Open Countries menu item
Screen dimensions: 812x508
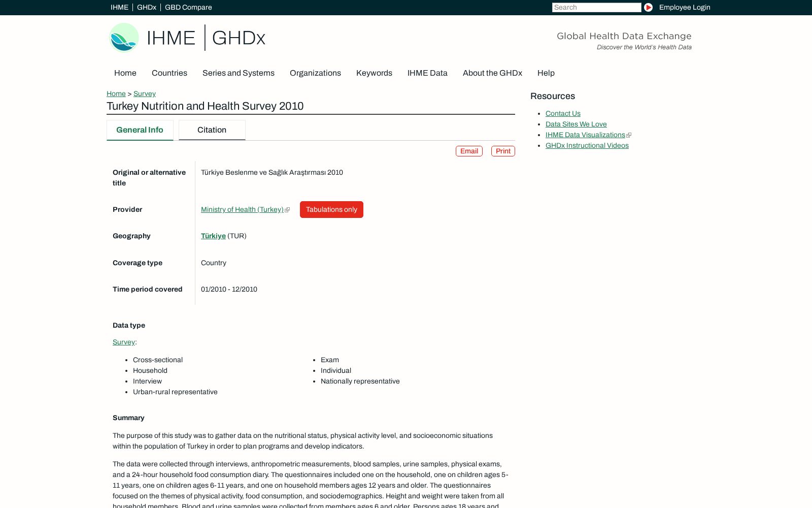coord(170,73)
